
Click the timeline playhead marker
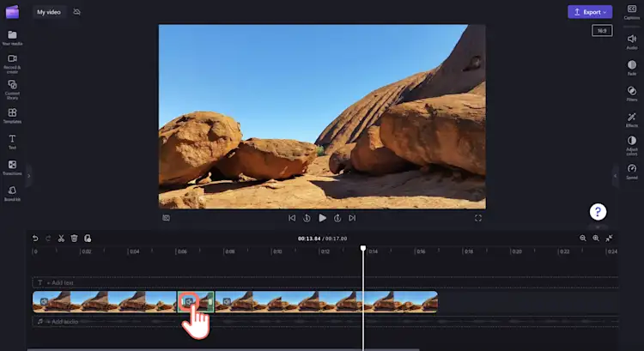pos(363,249)
